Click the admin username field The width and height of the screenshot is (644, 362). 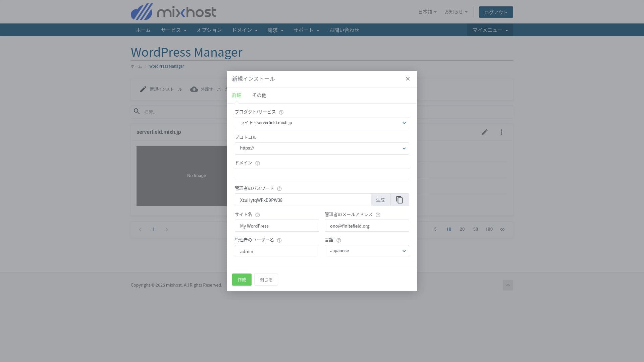[x=277, y=251]
